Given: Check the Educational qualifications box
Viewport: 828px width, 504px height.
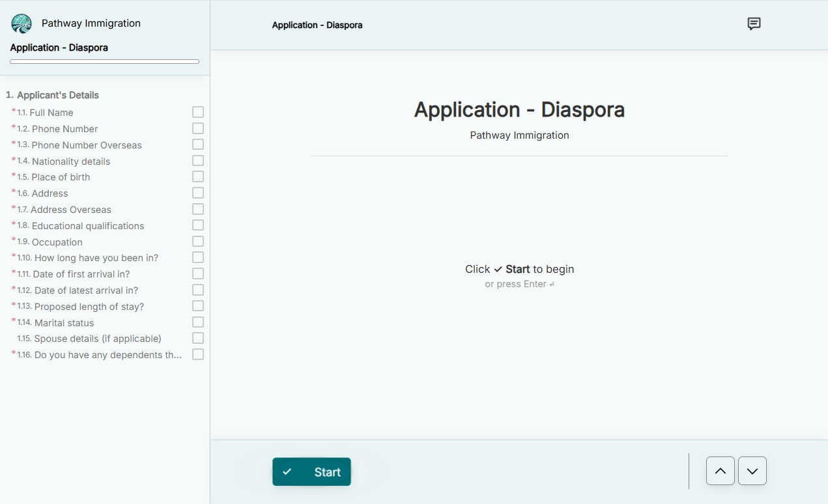Looking at the screenshot, I should pyautogui.click(x=198, y=225).
